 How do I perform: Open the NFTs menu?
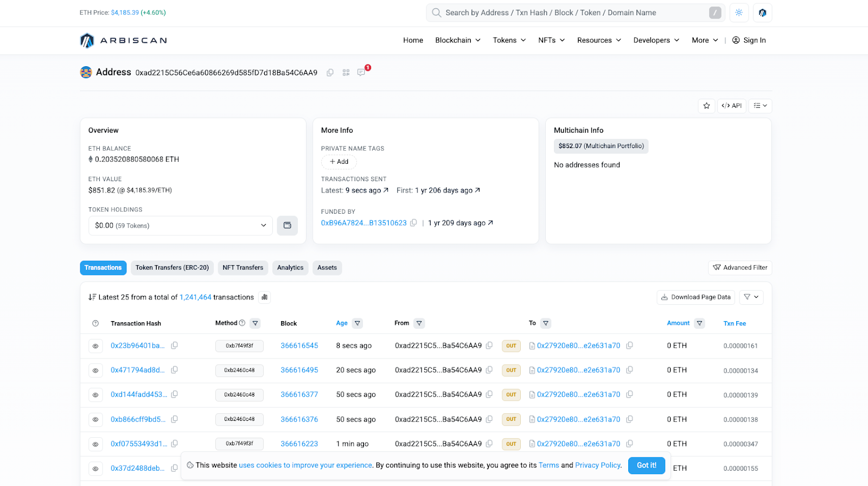pyautogui.click(x=552, y=40)
